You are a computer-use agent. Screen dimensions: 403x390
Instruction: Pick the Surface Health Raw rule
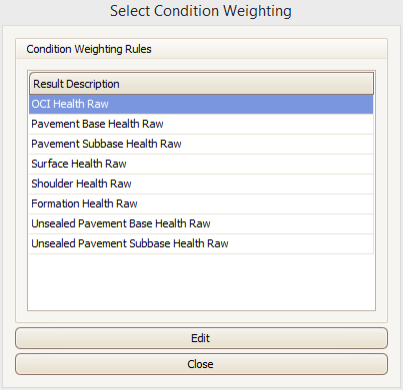click(201, 164)
